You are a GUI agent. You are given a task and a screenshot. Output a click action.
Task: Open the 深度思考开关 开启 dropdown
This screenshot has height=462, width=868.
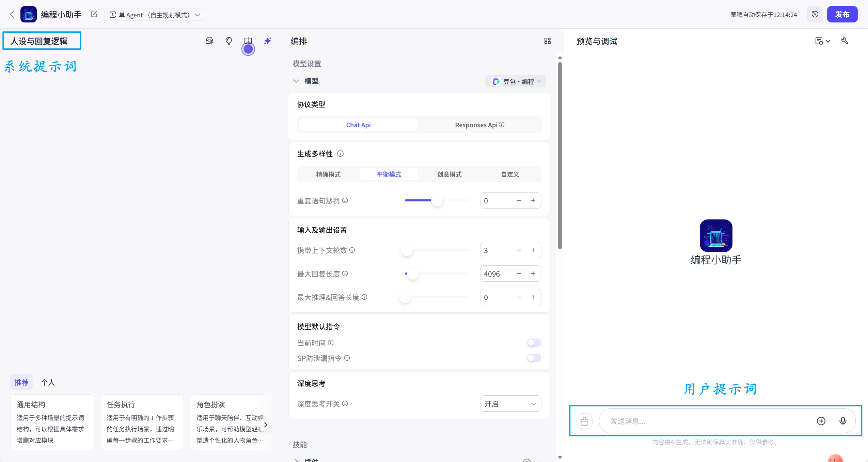510,403
